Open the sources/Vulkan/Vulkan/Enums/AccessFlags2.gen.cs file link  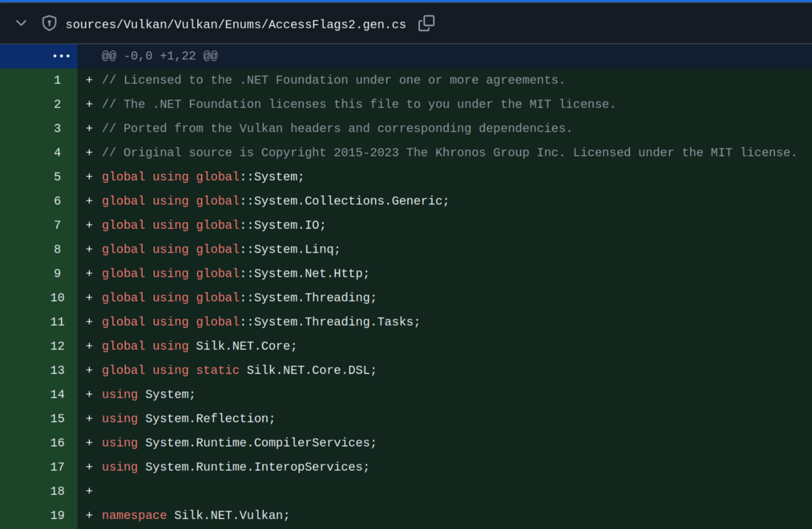pos(236,24)
